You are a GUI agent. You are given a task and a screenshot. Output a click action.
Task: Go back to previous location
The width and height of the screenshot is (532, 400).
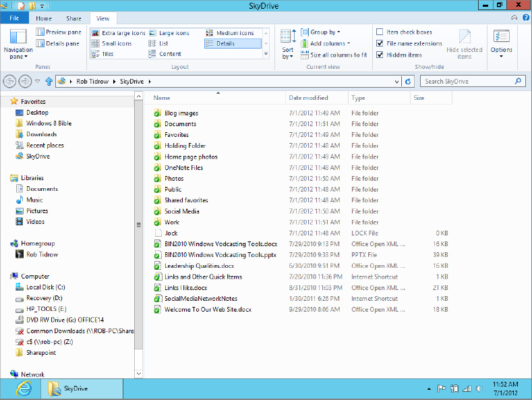coord(9,82)
